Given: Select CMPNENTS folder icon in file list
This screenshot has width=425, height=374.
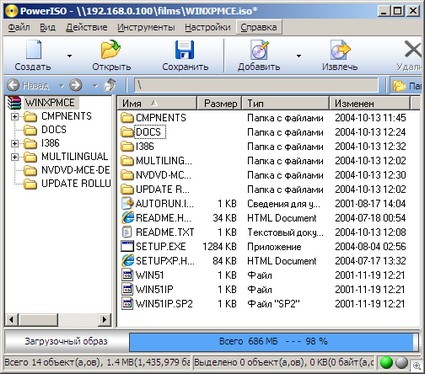Looking at the screenshot, I should coord(127,118).
